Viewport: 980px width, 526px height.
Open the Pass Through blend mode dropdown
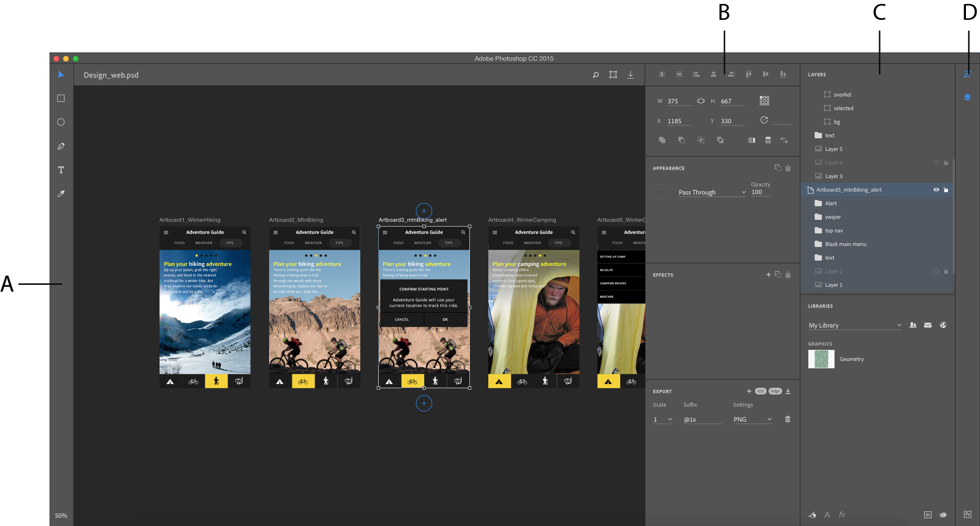click(712, 193)
